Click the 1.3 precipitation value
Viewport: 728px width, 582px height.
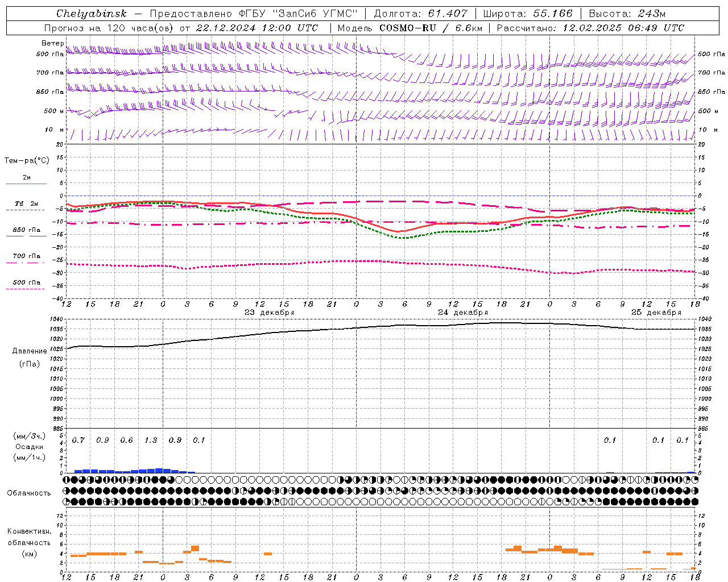pos(151,440)
